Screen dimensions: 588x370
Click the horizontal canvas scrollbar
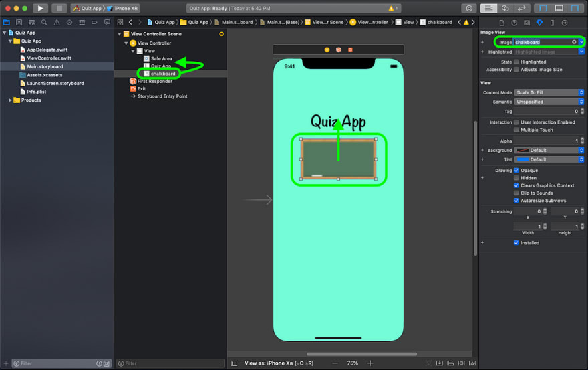361,354
